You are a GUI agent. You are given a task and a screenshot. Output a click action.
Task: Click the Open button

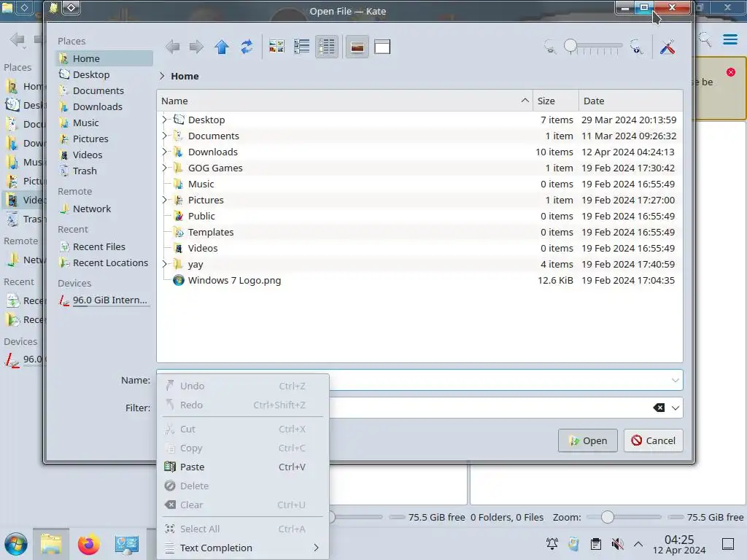[x=588, y=440]
